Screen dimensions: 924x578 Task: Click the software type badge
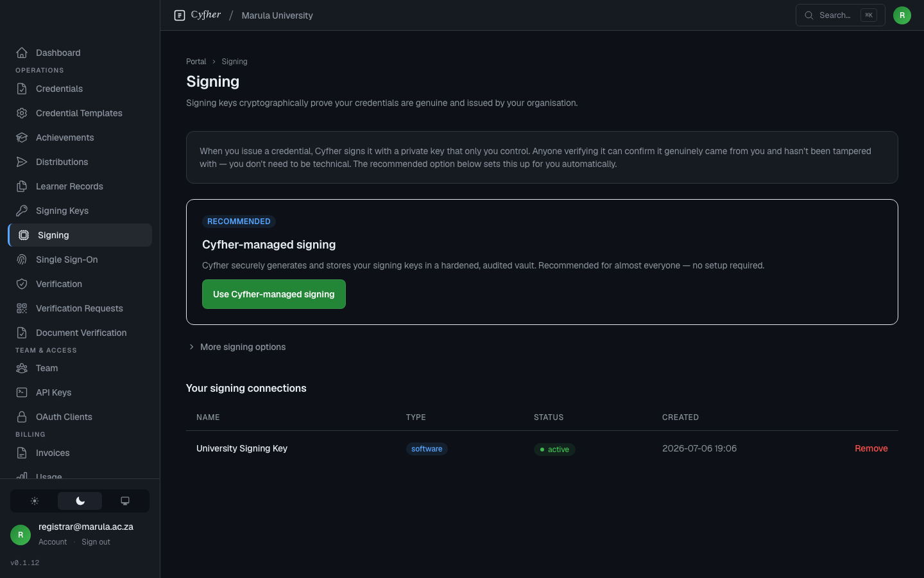point(427,449)
